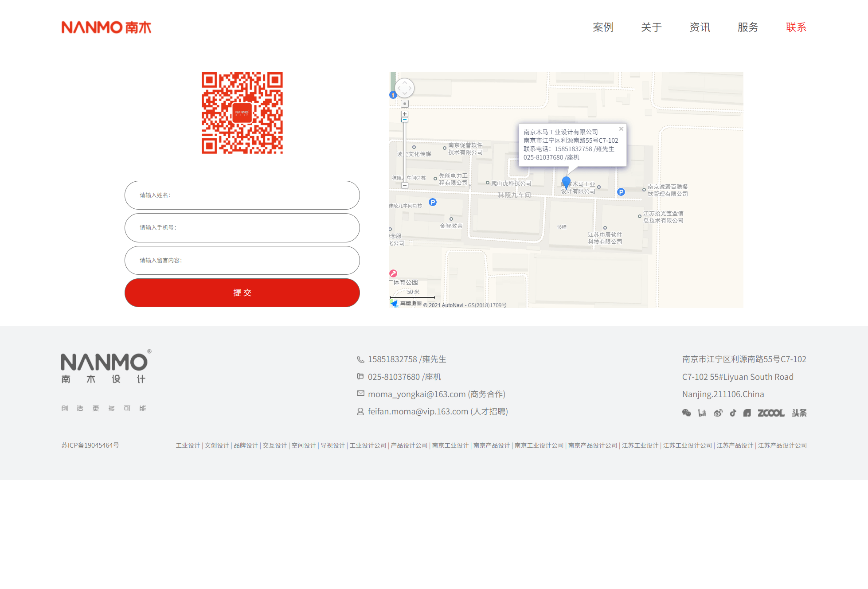Image resolution: width=868 pixels, height=589 pixels.
Task: Open the 空间设计 footer link
Action: [x=304, y=445]
